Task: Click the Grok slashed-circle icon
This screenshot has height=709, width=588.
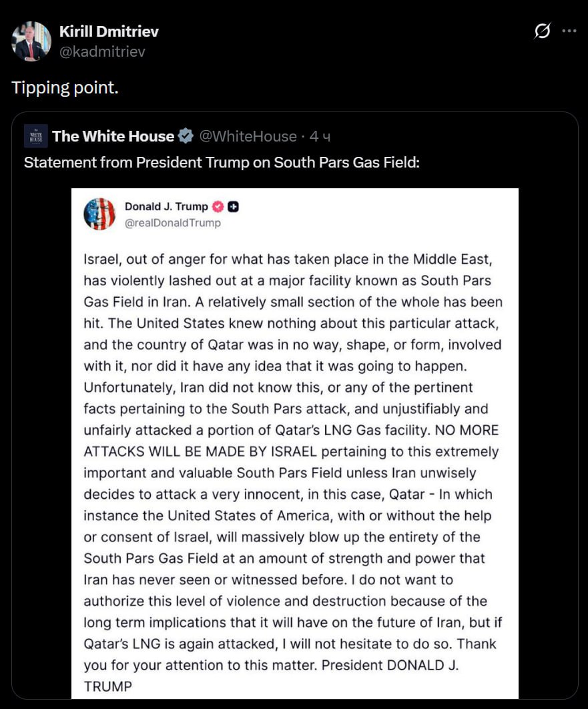Action: (x=543, y=31)
